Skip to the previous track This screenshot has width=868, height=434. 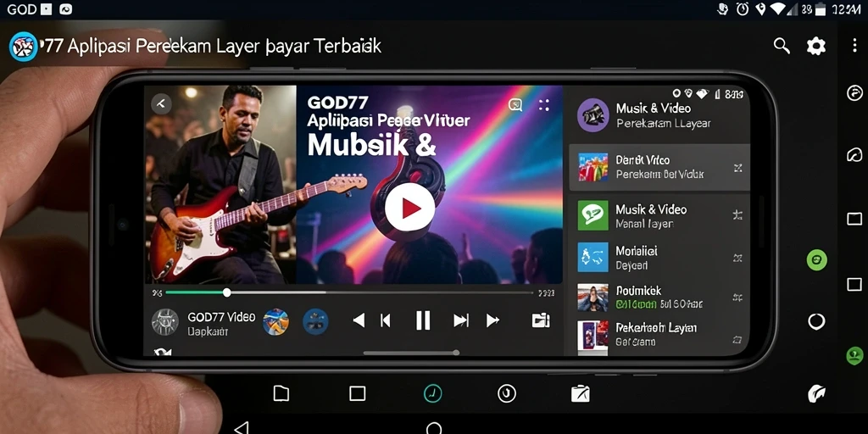[x=386, y=320]
